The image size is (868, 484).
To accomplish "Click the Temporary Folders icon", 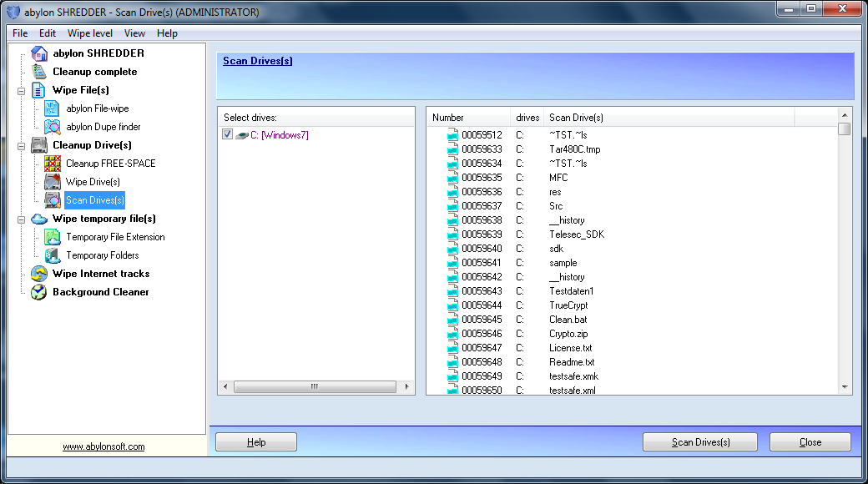I will [x=52, y=255].
